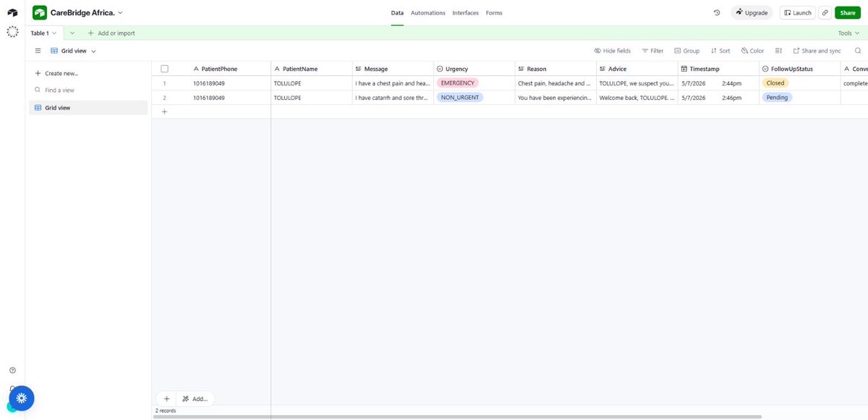868x420 pixels.
Task: Click the horizontal scrollbar at grid bottom
Action: [x=458, y=416]
